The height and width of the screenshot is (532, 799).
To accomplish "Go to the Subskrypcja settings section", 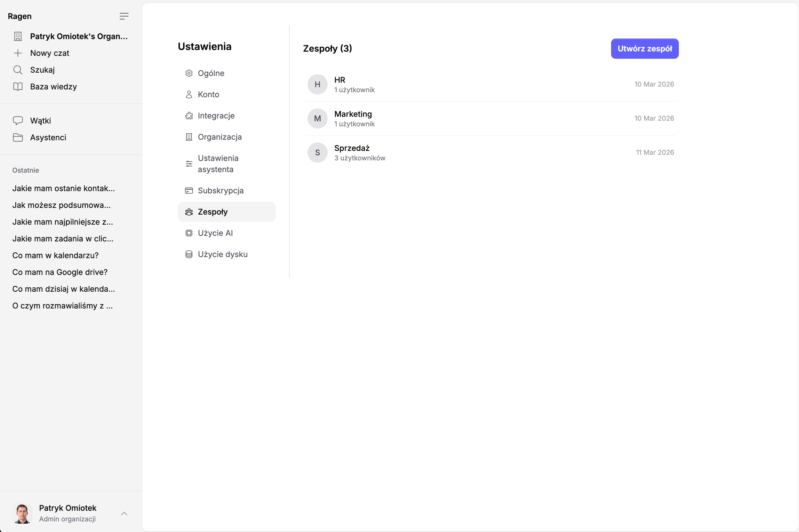I will point(220,191).
